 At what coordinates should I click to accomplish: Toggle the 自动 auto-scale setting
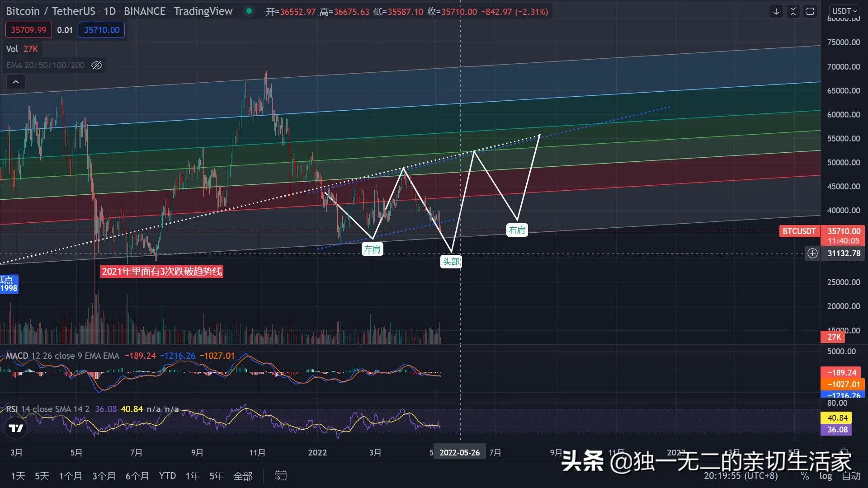click(851, 476)
